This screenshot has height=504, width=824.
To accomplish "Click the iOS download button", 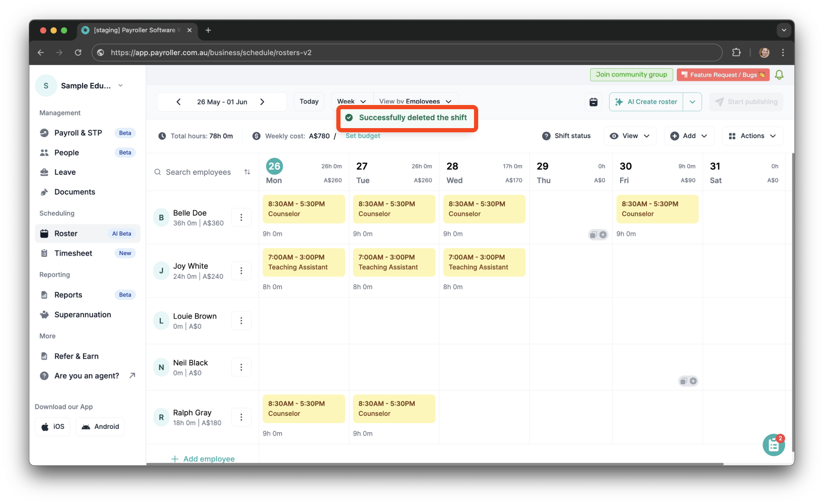I will 53,427.
